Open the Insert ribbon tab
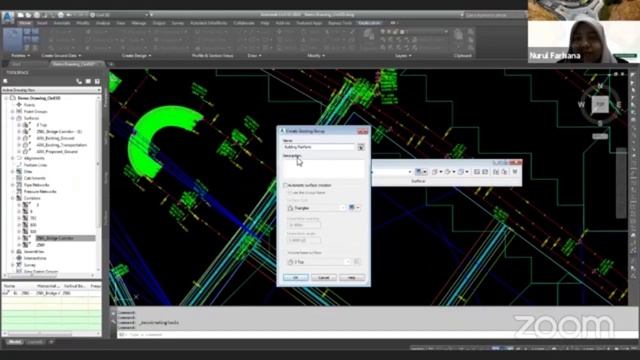Image resolution: width=640 pixels, height=360 pixels. 42,23
